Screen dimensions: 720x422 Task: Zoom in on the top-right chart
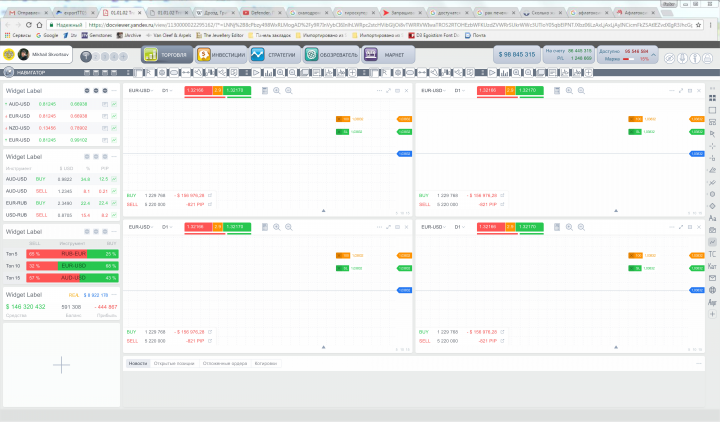click(x=569, y=91)
